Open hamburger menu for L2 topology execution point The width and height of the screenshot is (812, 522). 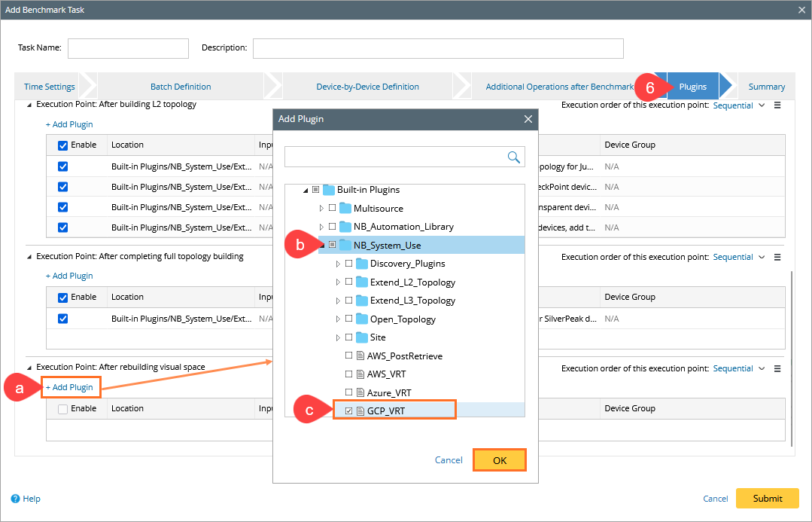click(x=777, y=105)
